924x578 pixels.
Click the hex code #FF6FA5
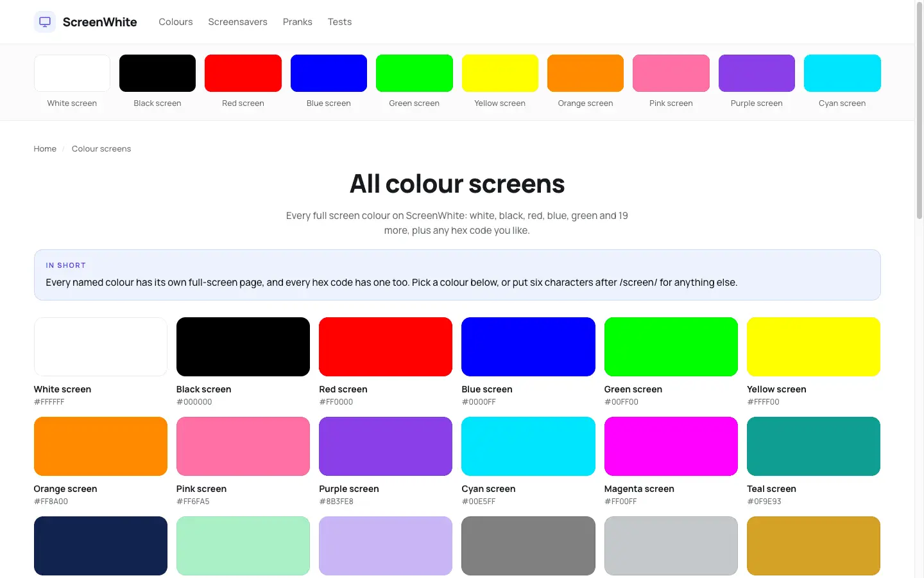coord(193,502)
